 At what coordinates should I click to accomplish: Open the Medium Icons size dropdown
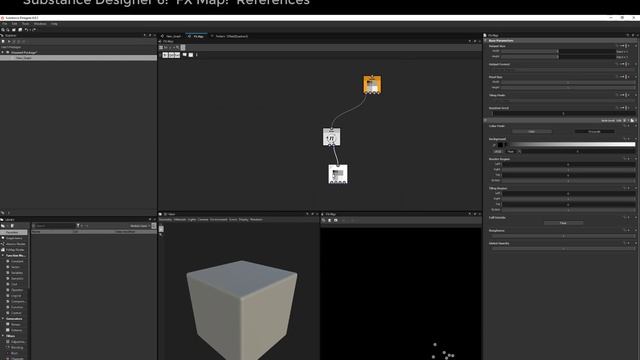coord(140,226)
